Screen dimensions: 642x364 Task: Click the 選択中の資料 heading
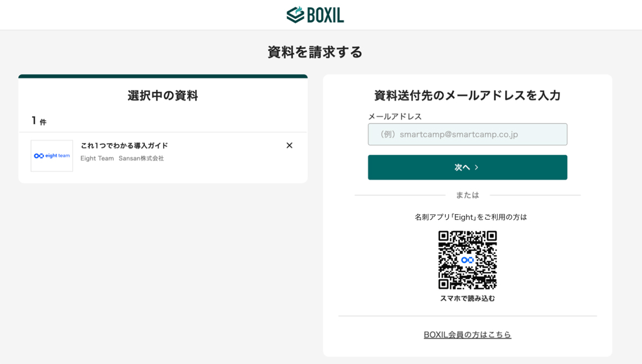coord(163,96)
